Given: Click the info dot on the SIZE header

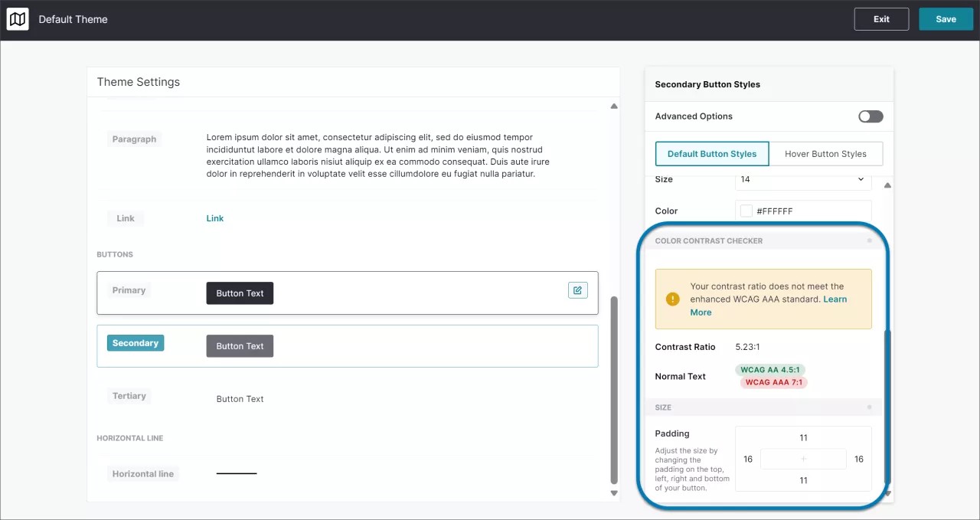Looking at the screenshot, I should (x=868, y=407).
